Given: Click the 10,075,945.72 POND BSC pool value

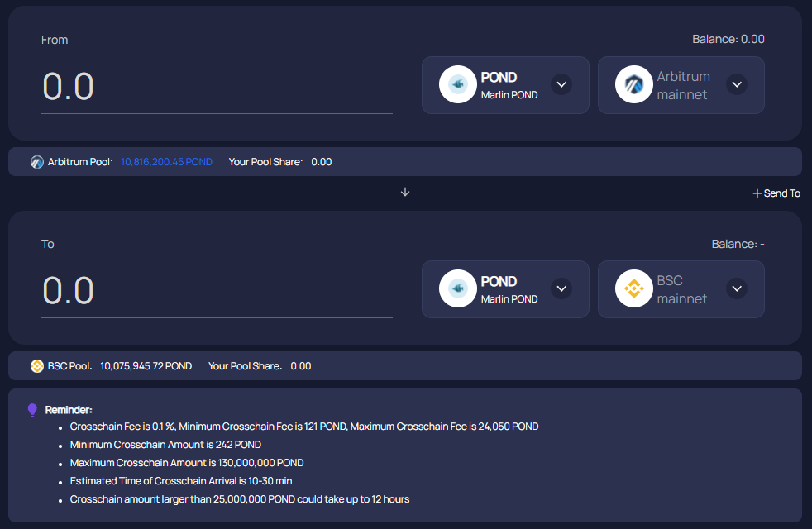Looking at the screenshot, I should click(x=146, y=366).
